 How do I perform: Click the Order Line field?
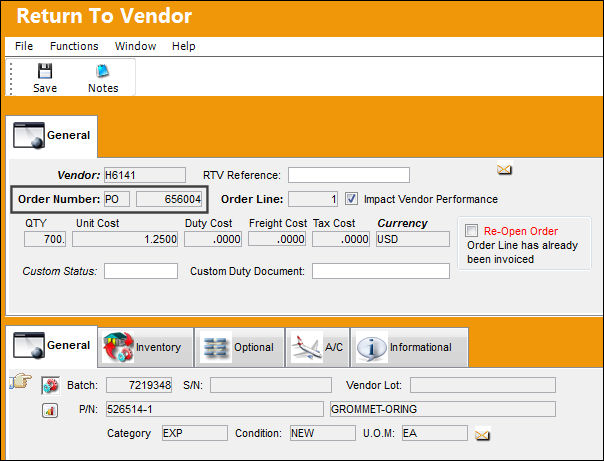pyautogui.click(x=313, y=199)
